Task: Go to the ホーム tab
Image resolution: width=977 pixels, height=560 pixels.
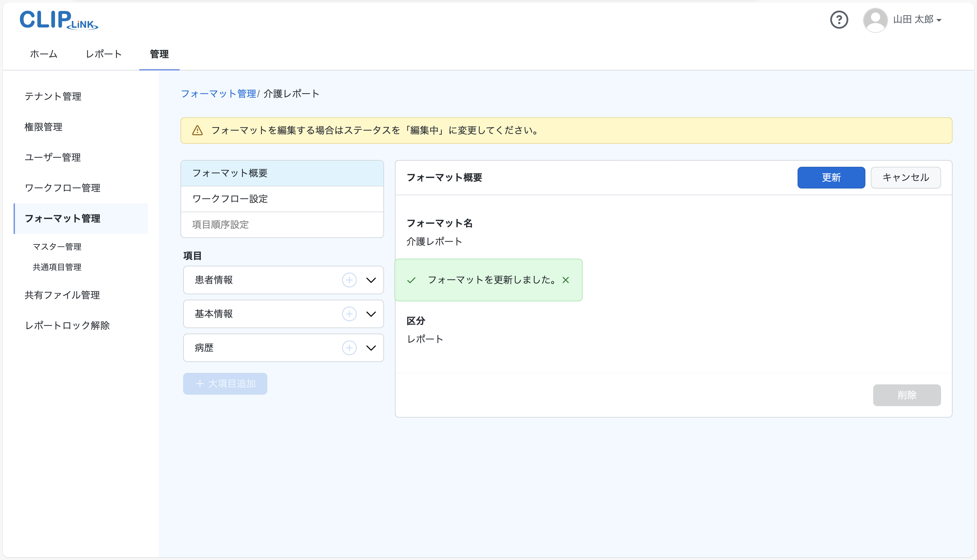Action: point(43,54)
